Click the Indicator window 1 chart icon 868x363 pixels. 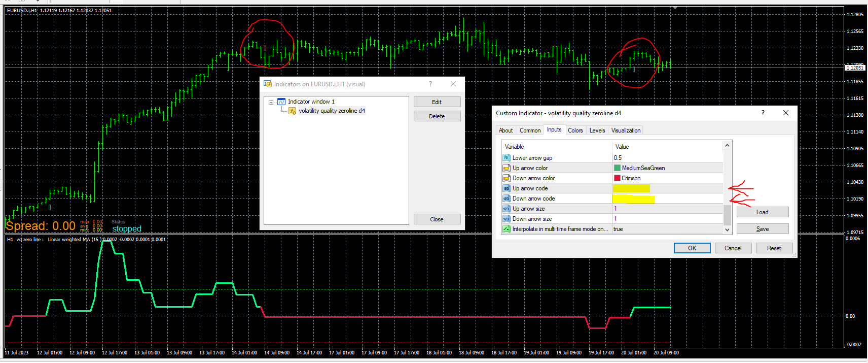click(x=281, y=102)
